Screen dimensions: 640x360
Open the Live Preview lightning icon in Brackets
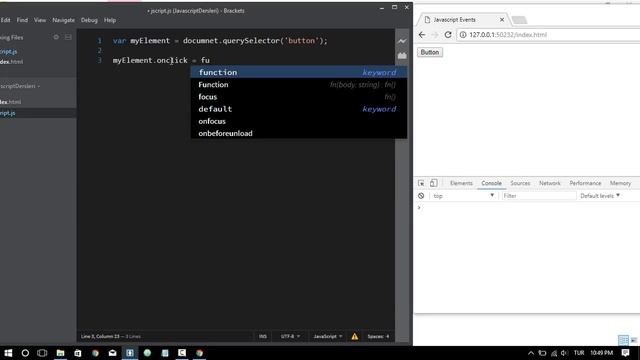click(x=402, y=41)
